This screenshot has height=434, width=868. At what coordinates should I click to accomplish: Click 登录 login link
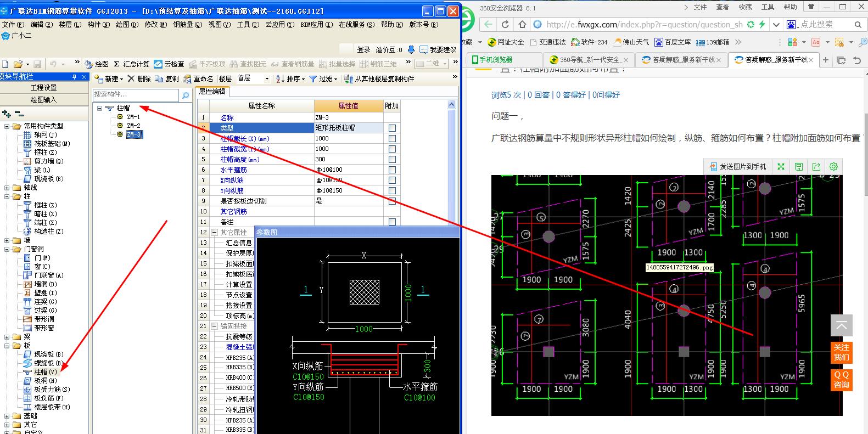(x=363, y=49)
